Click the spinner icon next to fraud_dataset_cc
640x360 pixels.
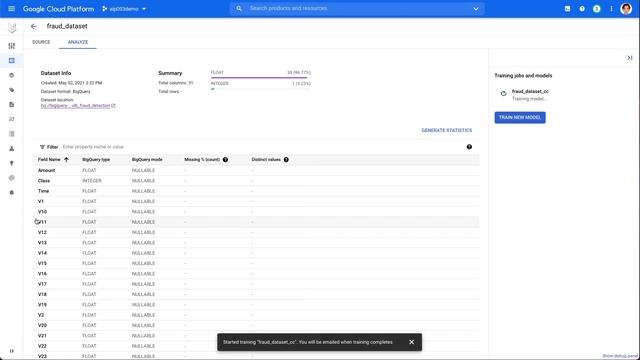[503, 93]
